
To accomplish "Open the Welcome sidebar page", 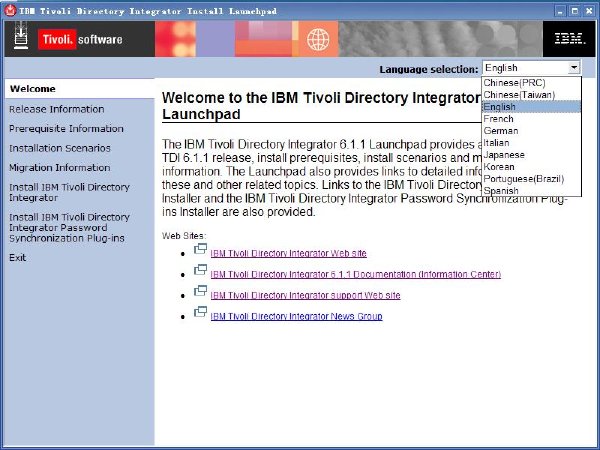I will [80, 89].
